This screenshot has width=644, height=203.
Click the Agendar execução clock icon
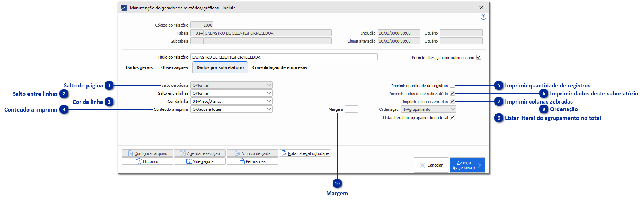point(183,153)
